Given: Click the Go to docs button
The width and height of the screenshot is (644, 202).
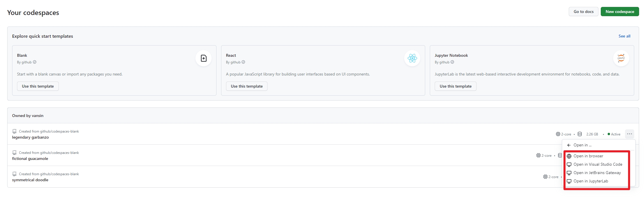Looking at the screenshot, I should 583,12.
